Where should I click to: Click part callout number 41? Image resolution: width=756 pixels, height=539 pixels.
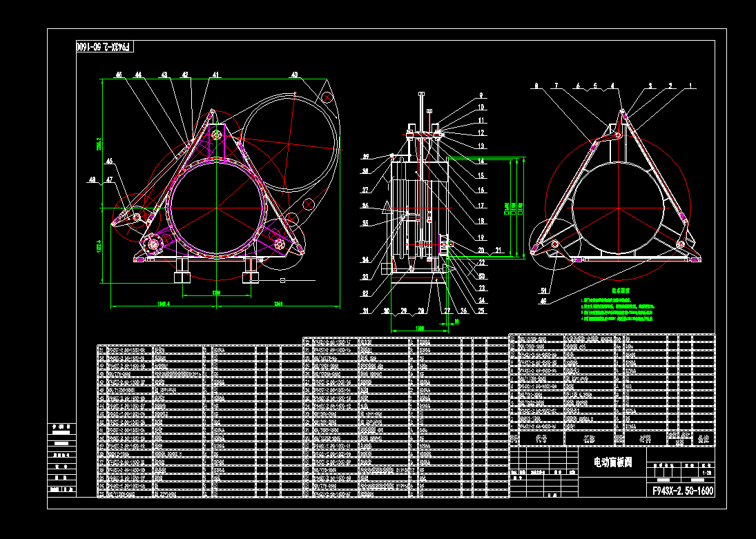(x=216, y=75)
